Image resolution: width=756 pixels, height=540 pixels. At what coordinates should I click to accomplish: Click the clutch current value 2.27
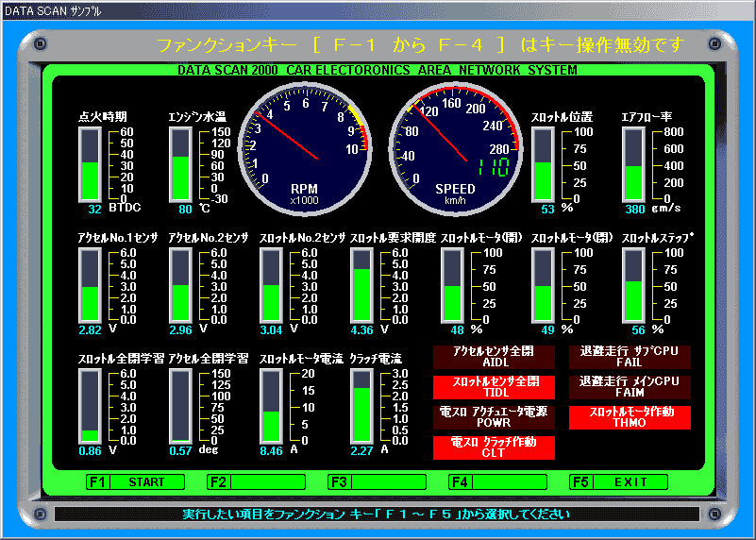pyautogui.click(x=362, y=451)
